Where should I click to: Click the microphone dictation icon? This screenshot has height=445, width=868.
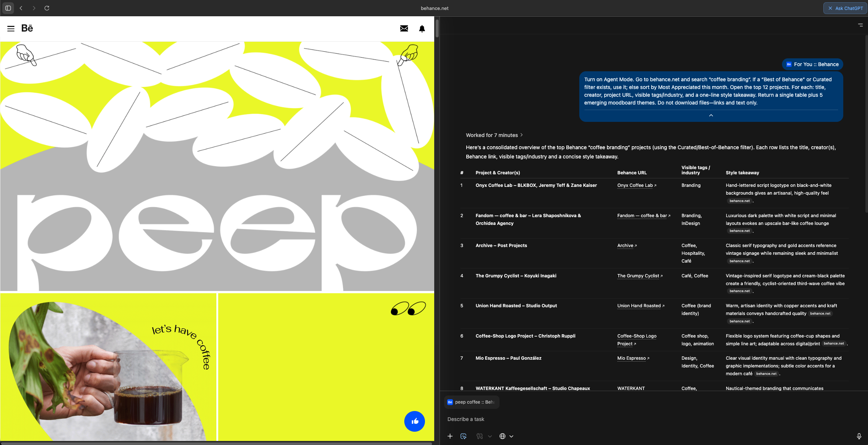click(859, 436)
